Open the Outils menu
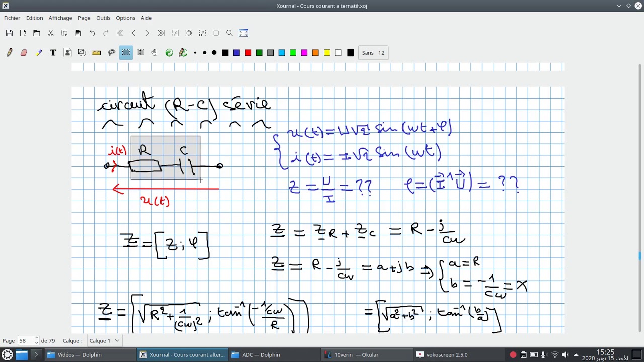This screenshot has width=644, height=362. click(103, 18)
